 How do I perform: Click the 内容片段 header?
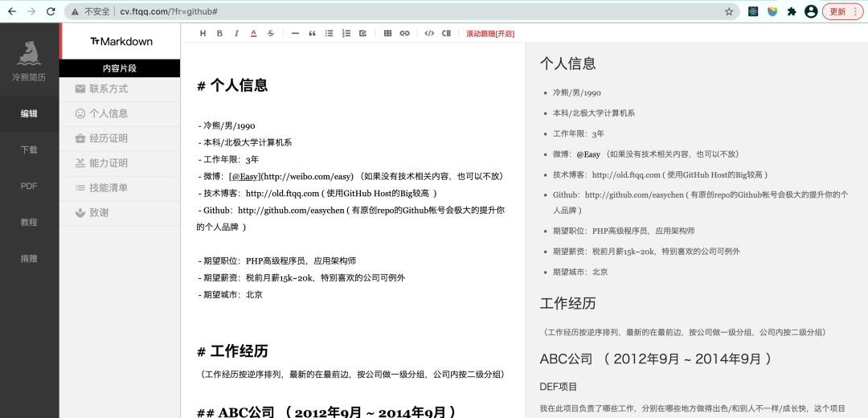pos(120,68)
